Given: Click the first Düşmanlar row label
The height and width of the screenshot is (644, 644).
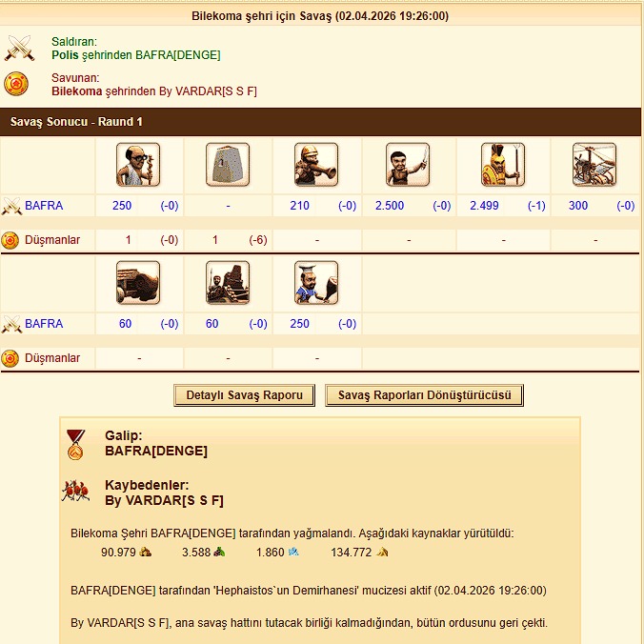Looking at the screenshot, I should pos(52,240).
